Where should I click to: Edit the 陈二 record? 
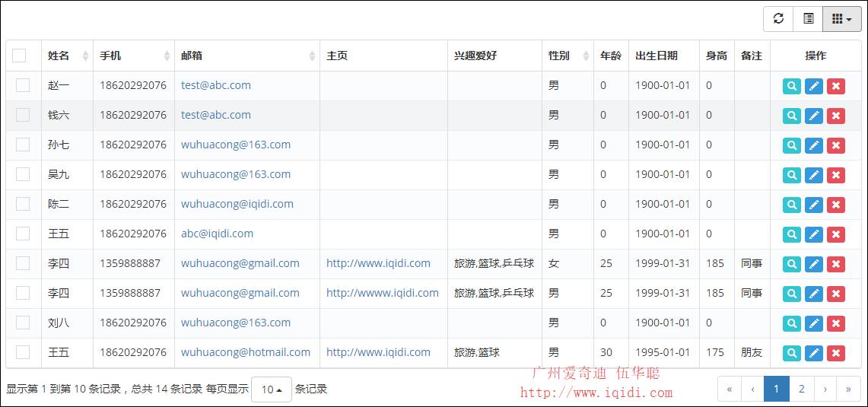click(x=814, y=205)
